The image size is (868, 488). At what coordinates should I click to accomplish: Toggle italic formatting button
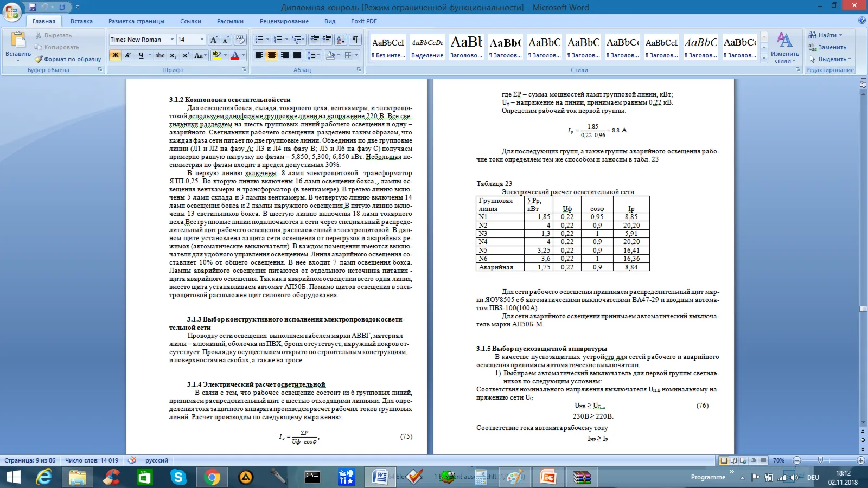[128, 55]
